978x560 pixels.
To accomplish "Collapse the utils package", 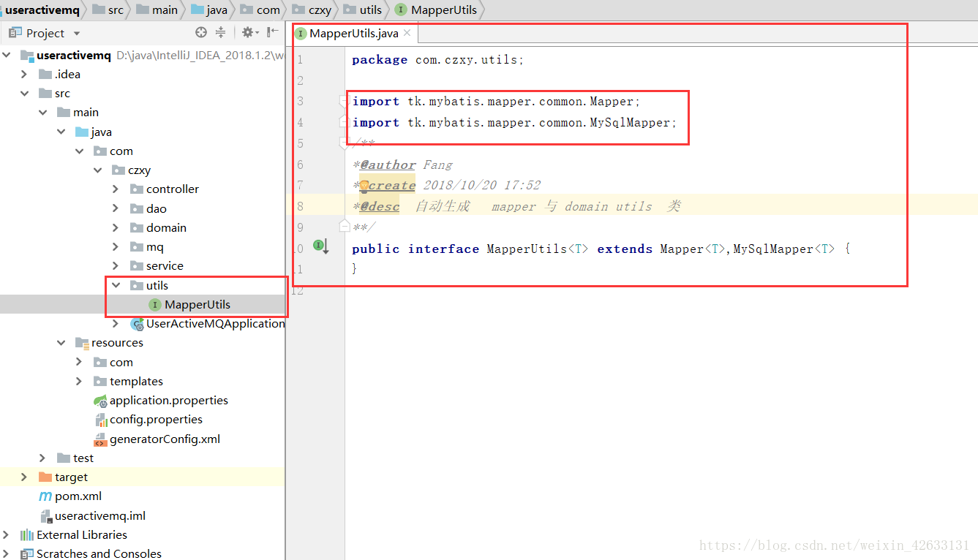I will 116,285.
